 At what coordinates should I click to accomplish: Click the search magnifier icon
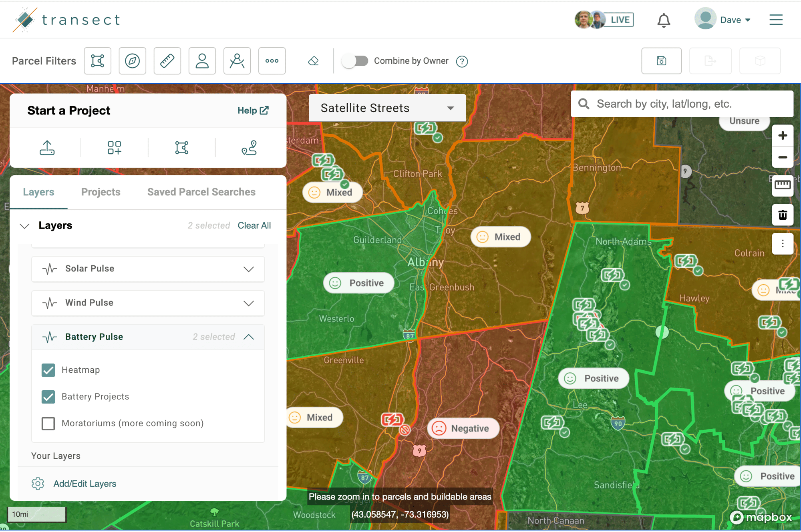tap(584, 104)
